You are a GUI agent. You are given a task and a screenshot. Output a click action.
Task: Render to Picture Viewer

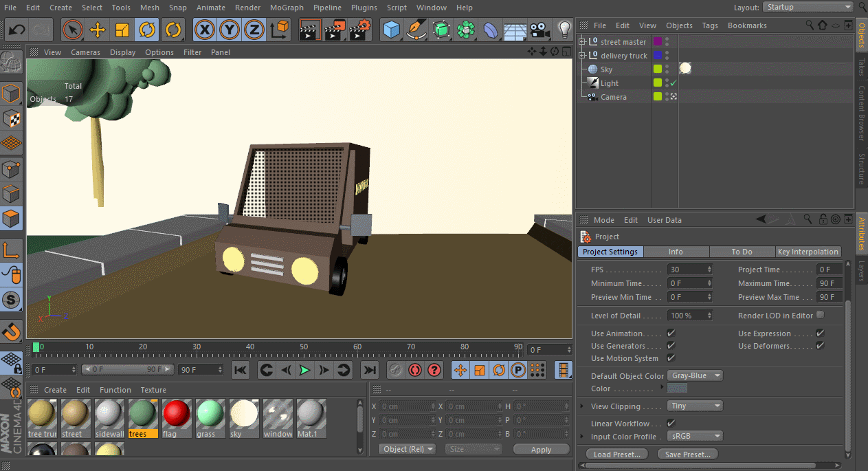click(x=335, y=30)
